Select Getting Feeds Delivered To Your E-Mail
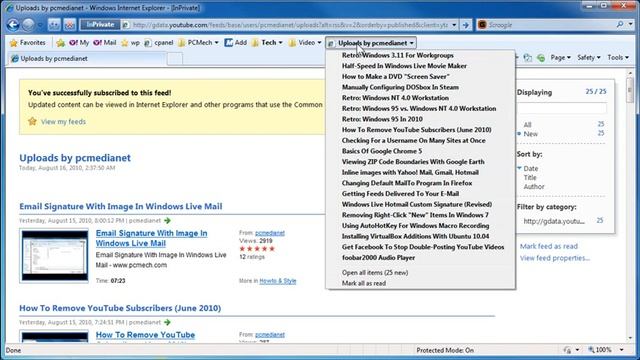 (x=420, y=193)
